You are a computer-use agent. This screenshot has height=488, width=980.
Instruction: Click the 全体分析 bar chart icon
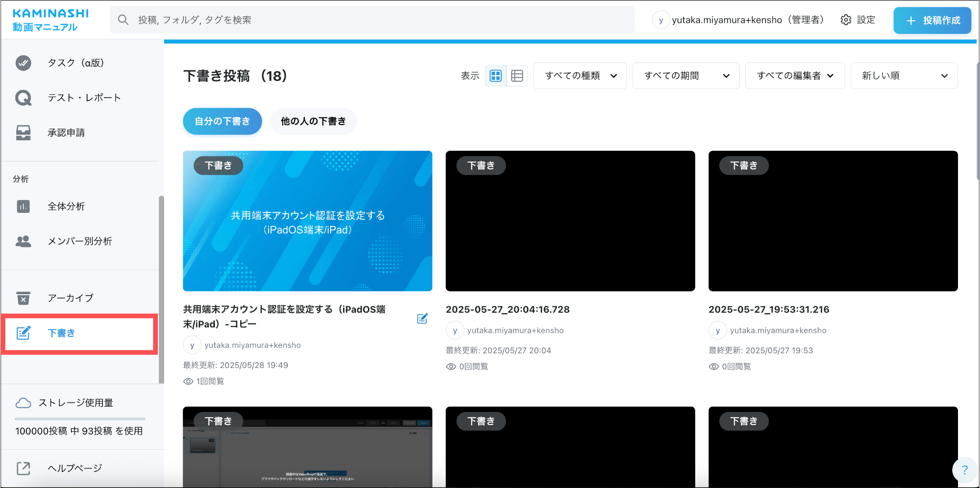23,206
